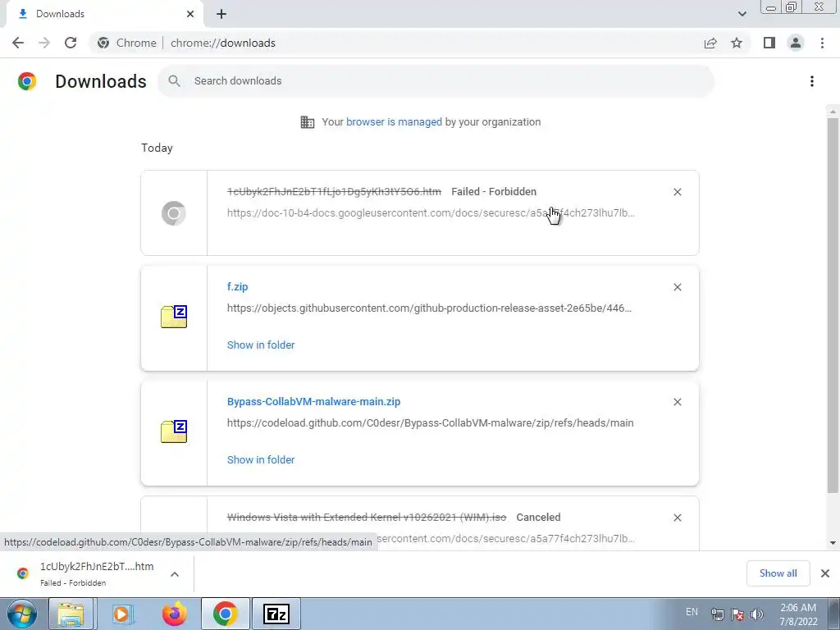Close the bottom download shelf

point(825,573)
